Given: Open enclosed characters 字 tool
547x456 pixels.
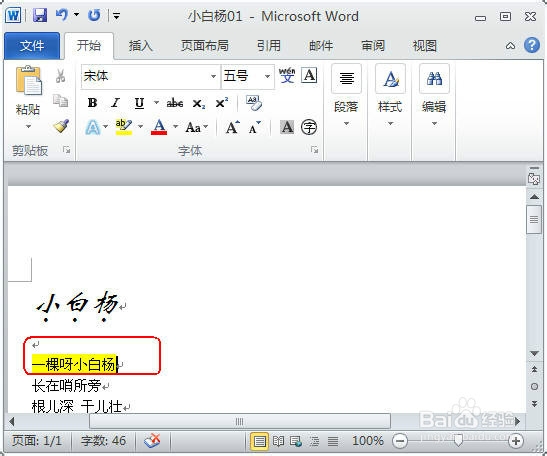Looking at the screenshot, I should tap(309, 127).
